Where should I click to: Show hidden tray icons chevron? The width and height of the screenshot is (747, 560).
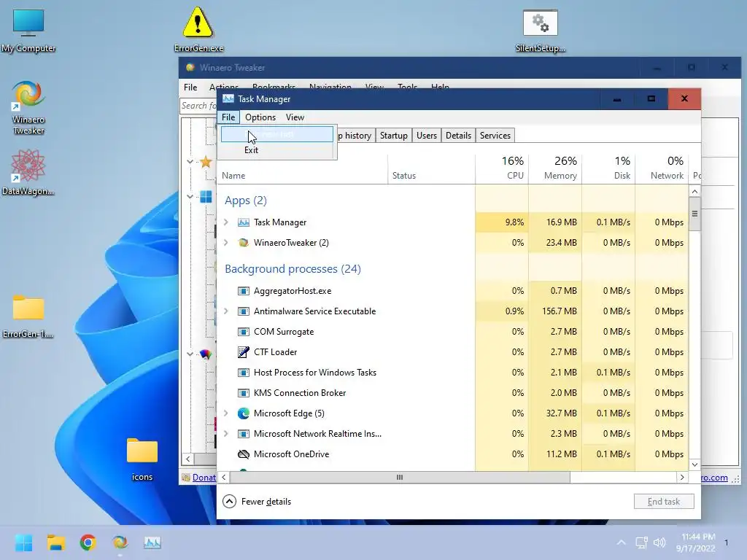point(622,542)
